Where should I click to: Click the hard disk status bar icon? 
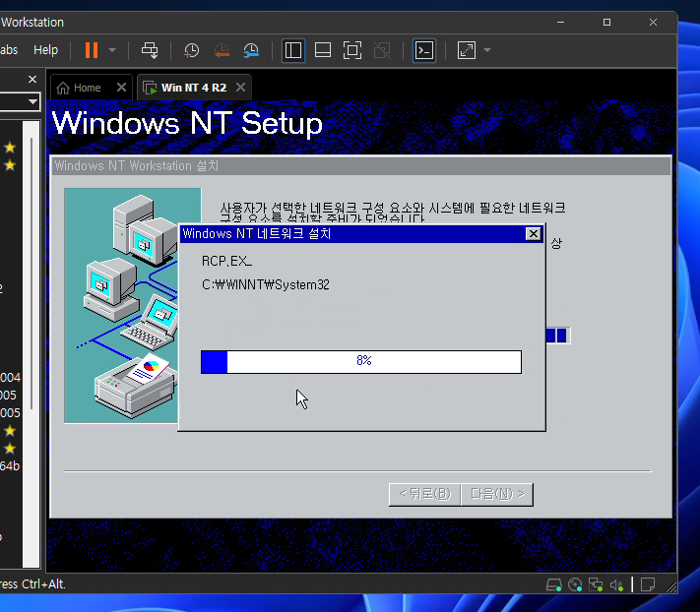(x=554, y=584)
